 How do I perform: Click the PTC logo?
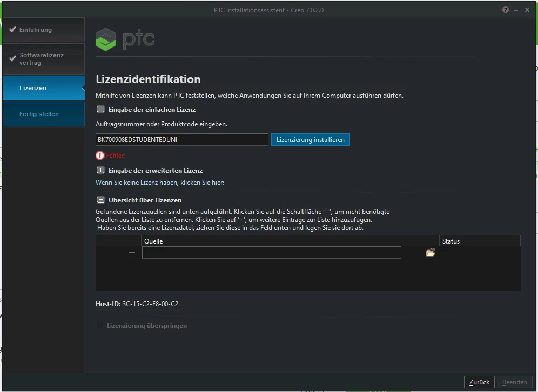point(125,39)
